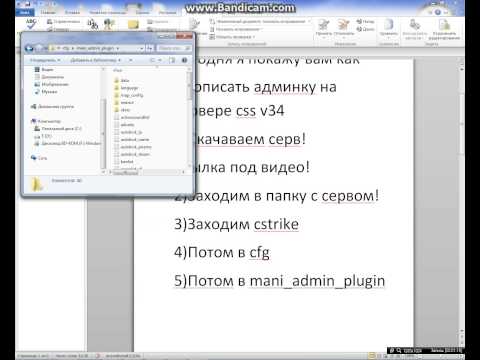480x360 pixels.
Task: Open the Explorer address bar history dropdown
Action: click(x=141, y=48)
